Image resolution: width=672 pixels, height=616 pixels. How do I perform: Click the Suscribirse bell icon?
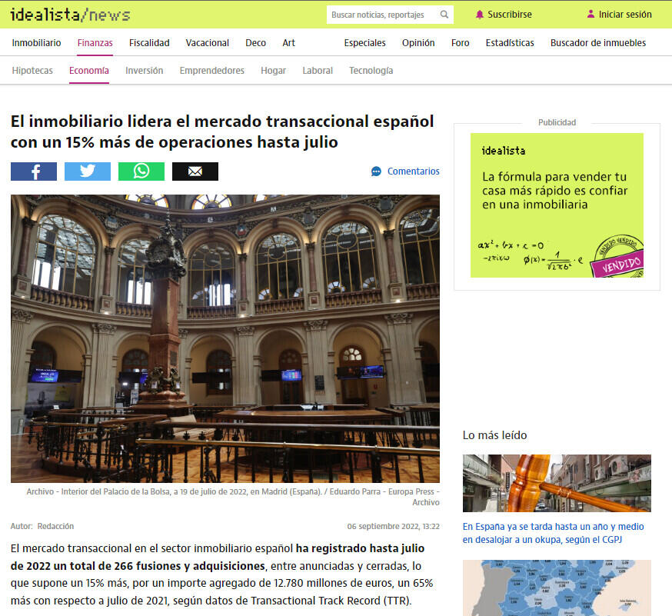pos(480,15)
